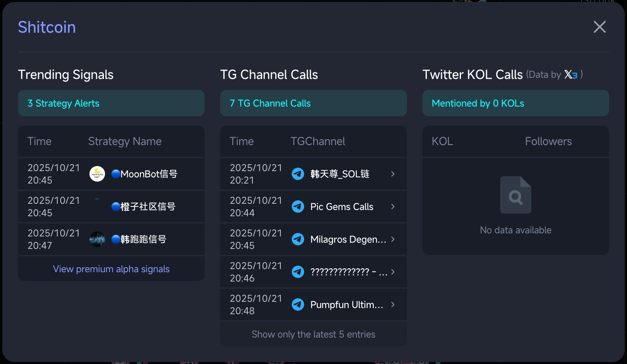Open View premium alpha signals link
The height and width of the screenshot is (364, 627).
coord(111,269)
